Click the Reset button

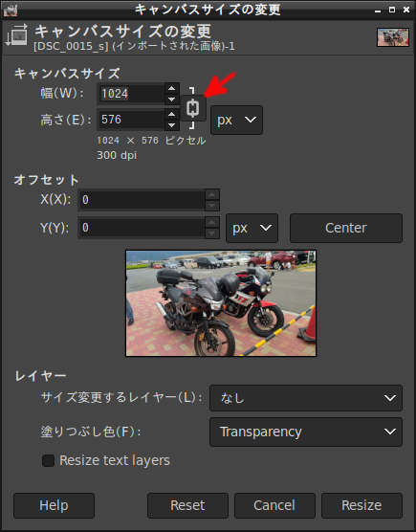(x=187, y=505)
